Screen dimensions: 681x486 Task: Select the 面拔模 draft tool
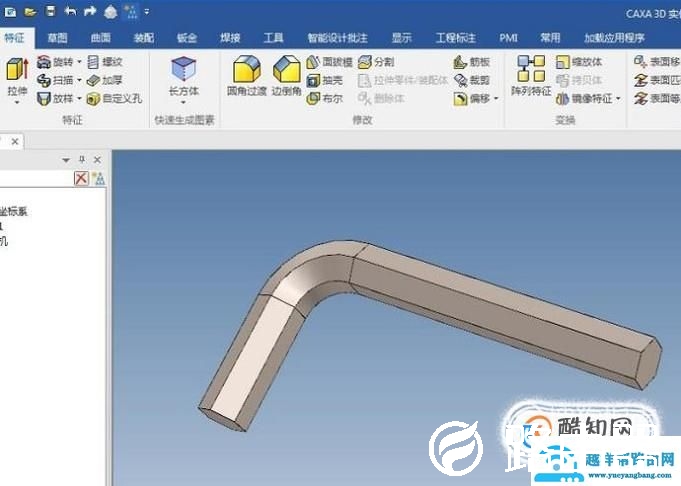point(330,62)
